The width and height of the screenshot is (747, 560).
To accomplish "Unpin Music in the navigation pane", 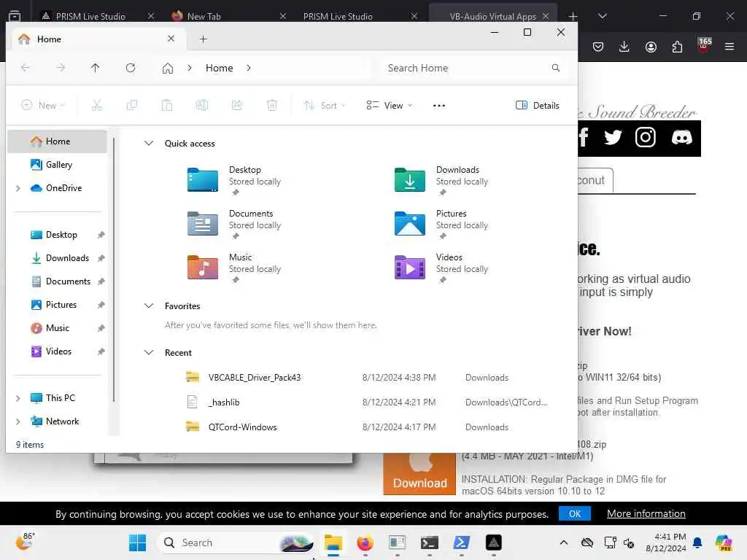I will tap(101, 328).
